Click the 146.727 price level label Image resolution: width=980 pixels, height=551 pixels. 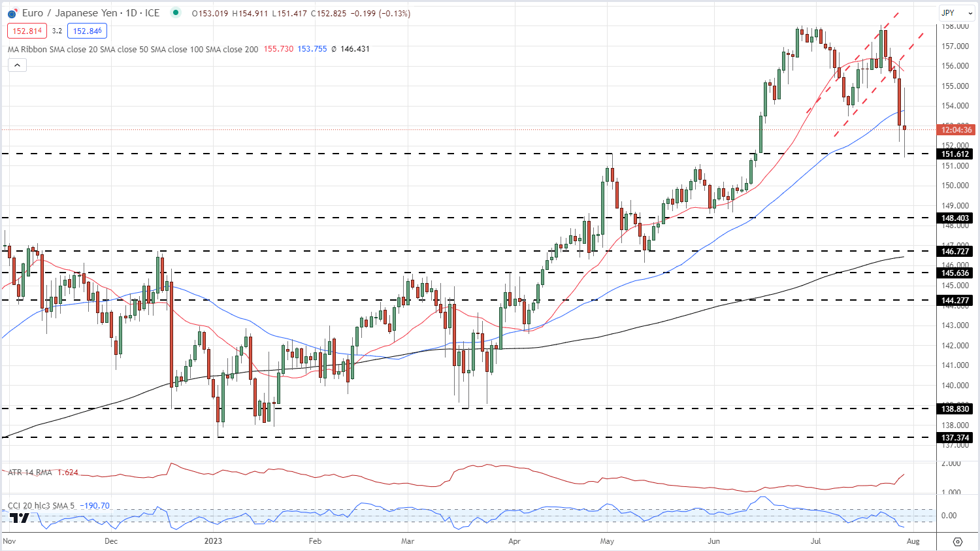(x=956, y=252)
